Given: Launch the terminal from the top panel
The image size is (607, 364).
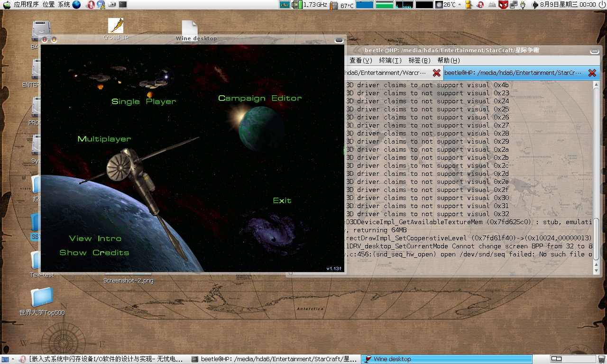Looking at the screenshot, I should pyautogui.click(x=123, y=5).
